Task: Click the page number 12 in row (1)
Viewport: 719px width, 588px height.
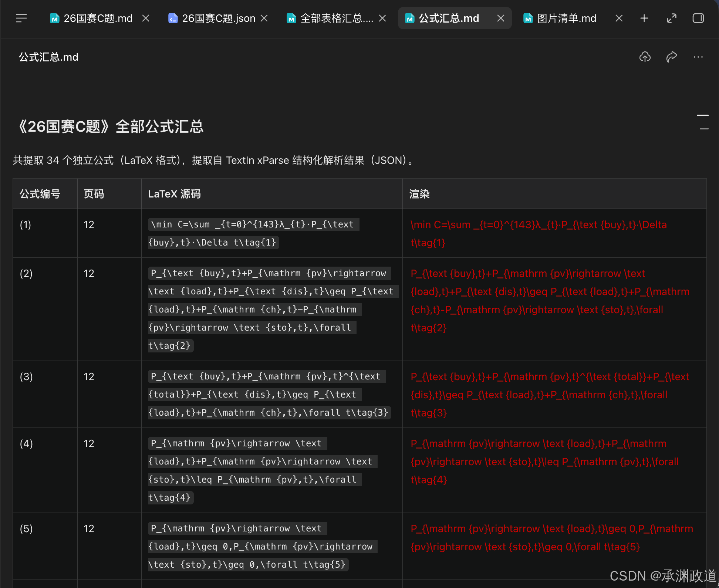Action: (89, 224)
